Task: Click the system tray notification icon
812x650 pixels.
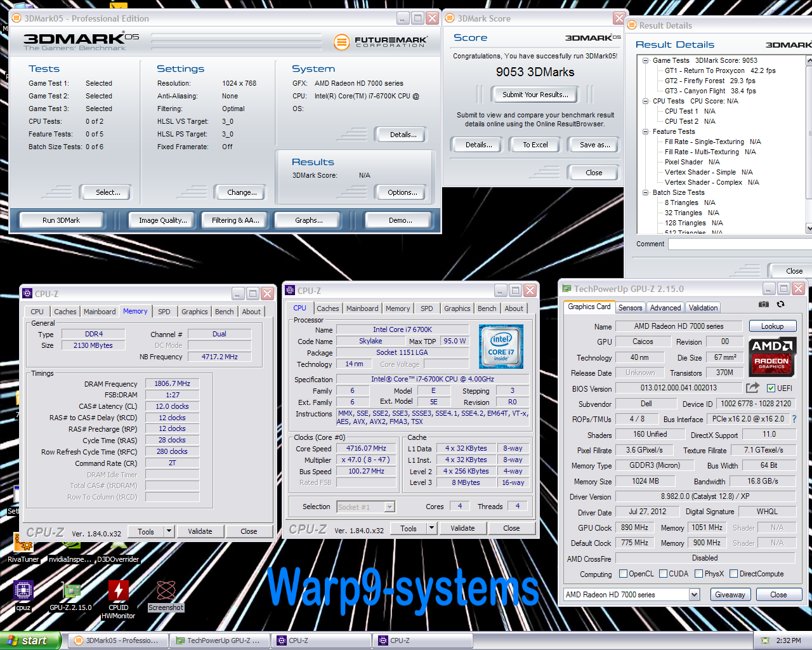Action: [x=765, y=640]
